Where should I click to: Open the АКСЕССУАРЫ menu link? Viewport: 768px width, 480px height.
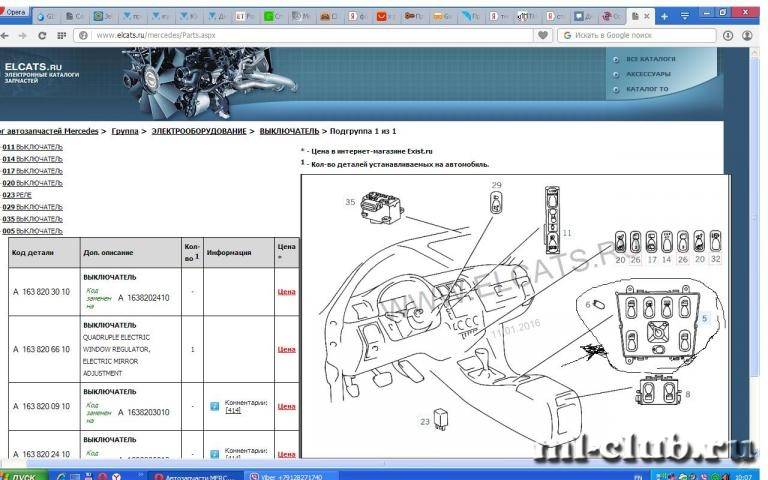coord(648,74)
